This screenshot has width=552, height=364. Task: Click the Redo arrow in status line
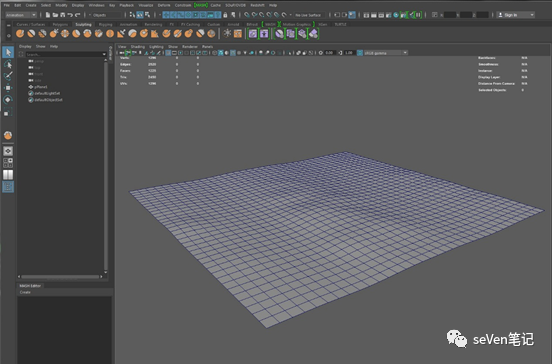point(77,15)
